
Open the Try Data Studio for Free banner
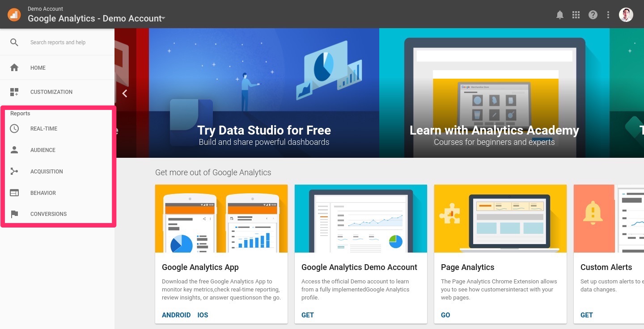point(264,93)
